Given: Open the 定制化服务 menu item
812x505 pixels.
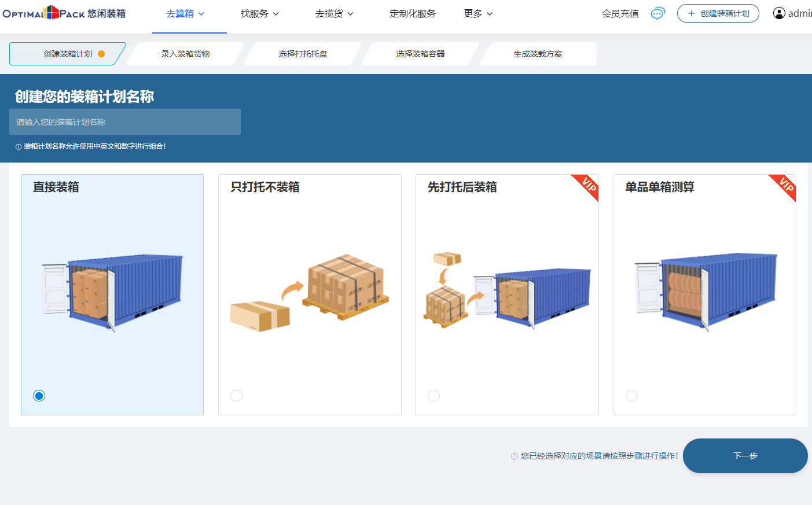Looking at the screenshot, I should pyautogui.click(x=413, y=13).
